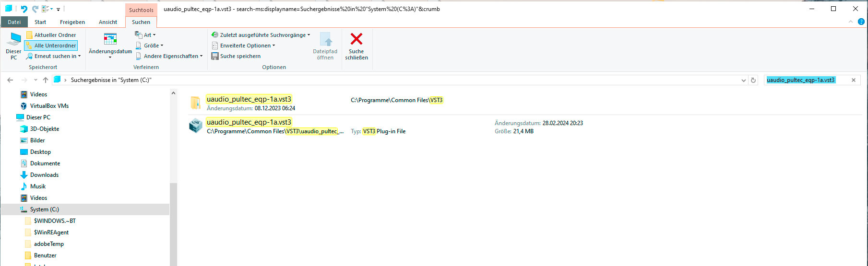
Task: Toggle Alle Unterordner search scope
Action: pos(51,46)
